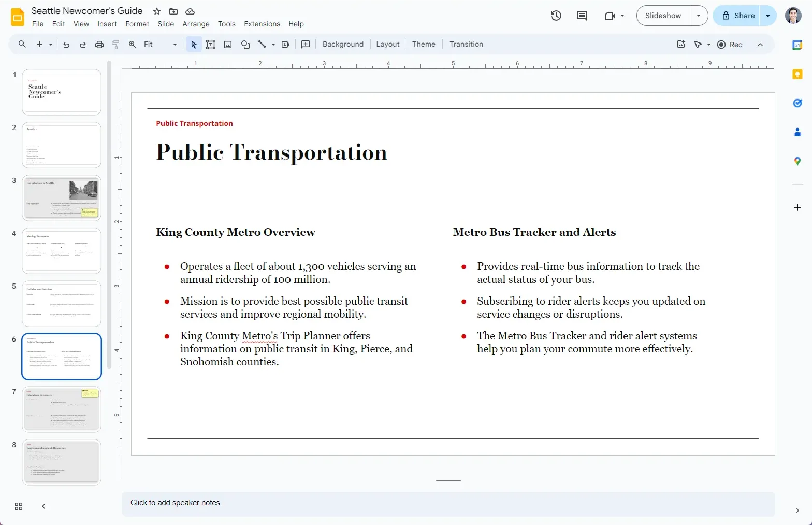Open the Edit menu

[59, 24]
